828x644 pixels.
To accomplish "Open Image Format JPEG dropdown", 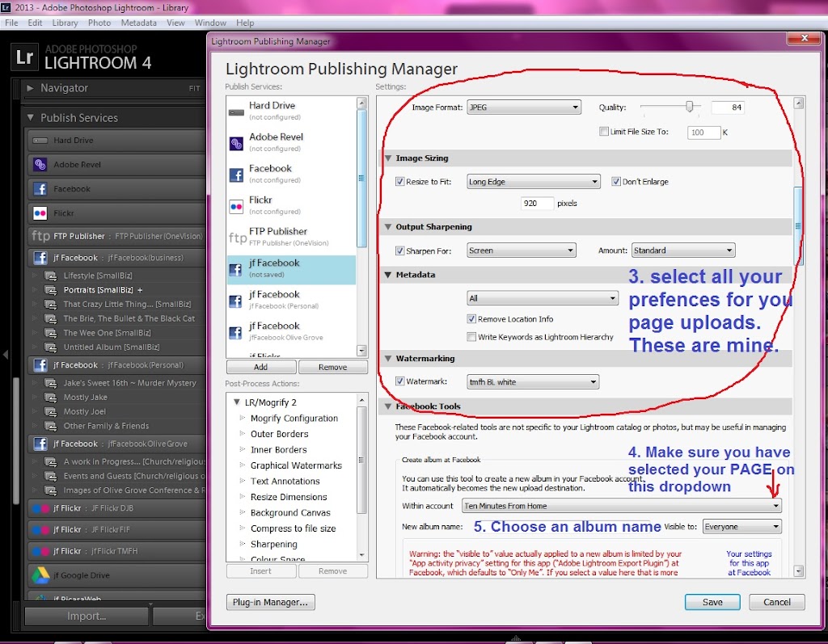I will pyautogui.click(x=524, y=107).
